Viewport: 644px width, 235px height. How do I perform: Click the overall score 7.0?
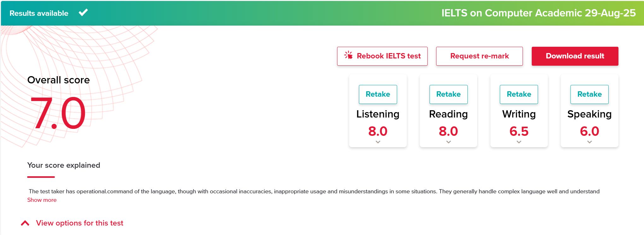click(59, 113)
